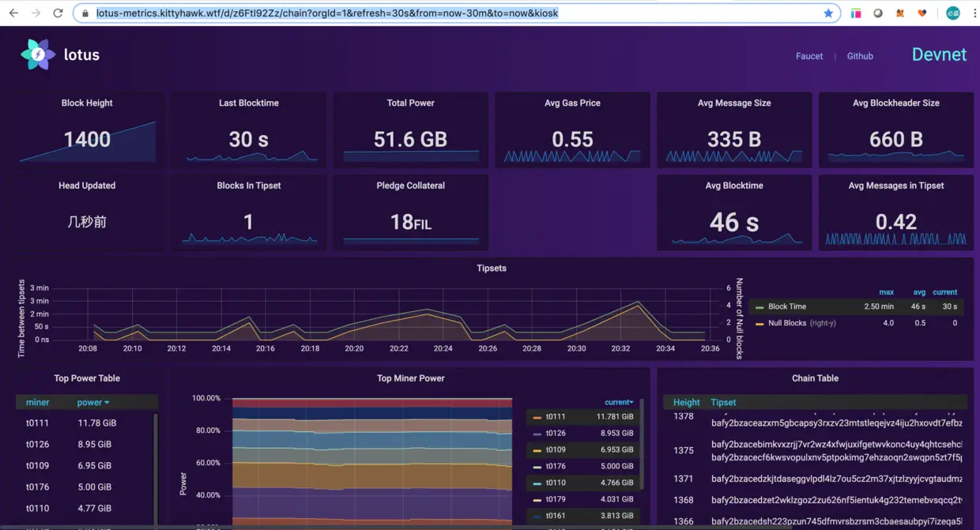The image size is (980, 530).
Task: Sort Top Power Table by power column
Action: (x=93, y=402)
